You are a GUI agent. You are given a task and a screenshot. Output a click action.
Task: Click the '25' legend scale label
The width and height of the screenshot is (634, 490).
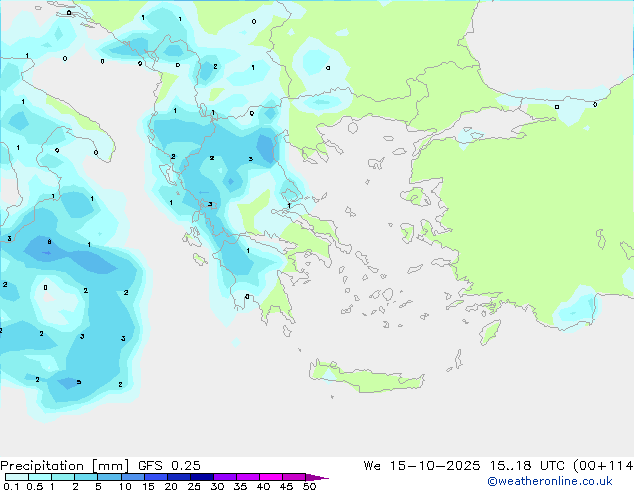click(194, 486)
